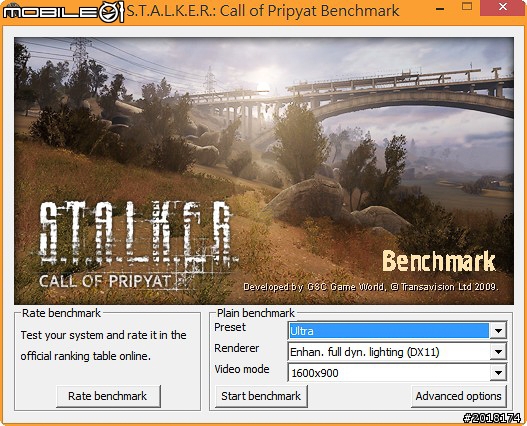
Task: Minimize the benchmark window
Action: pyautogui.click(x=440, y=9)
